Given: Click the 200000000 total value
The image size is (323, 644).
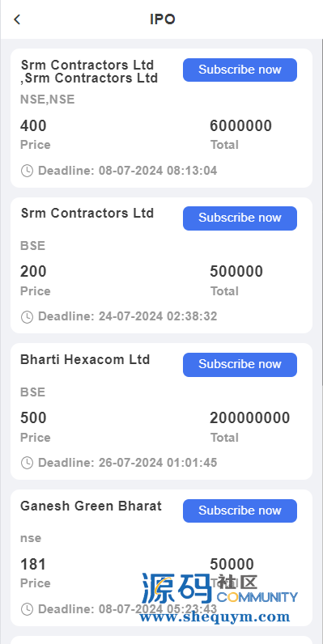Looking at the screenshot, I should [x=250, y=418].
